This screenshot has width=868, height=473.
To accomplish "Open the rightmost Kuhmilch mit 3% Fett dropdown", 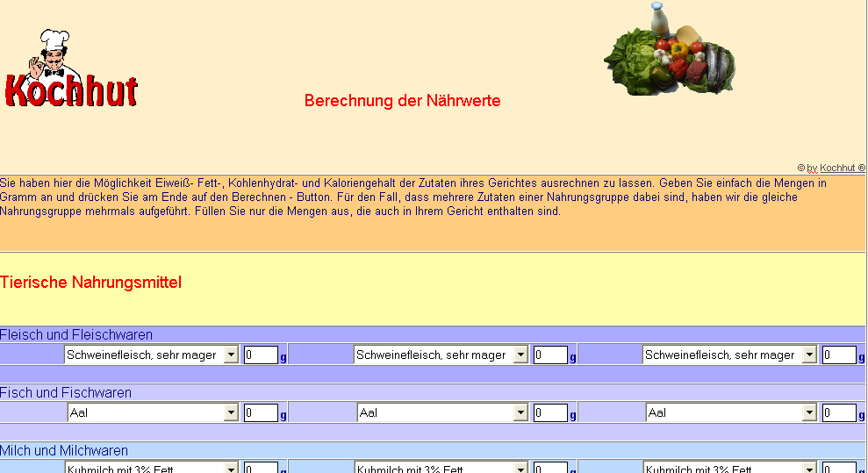I will coord(731,468).
